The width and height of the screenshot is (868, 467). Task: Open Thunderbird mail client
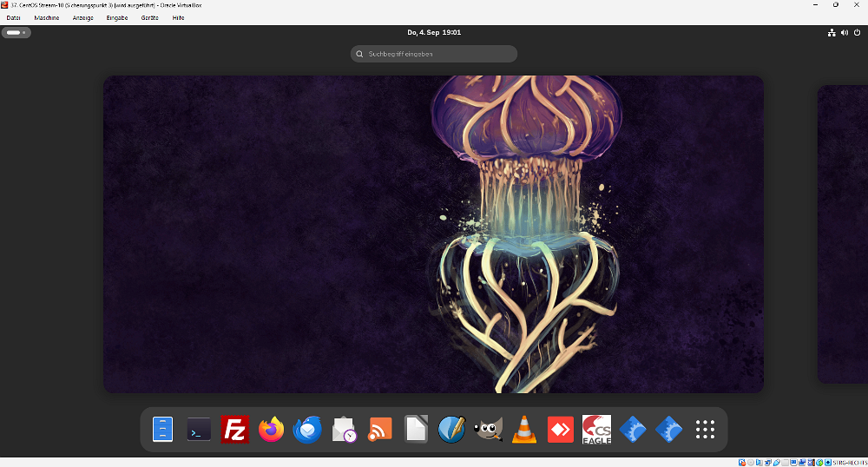pos(307,430)
